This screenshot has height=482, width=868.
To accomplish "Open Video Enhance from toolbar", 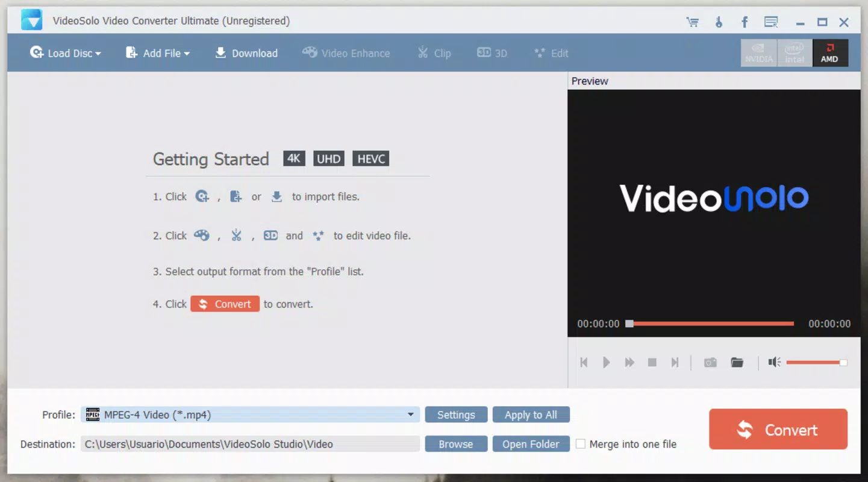I will pyautogui.click(x=346, y=53).
